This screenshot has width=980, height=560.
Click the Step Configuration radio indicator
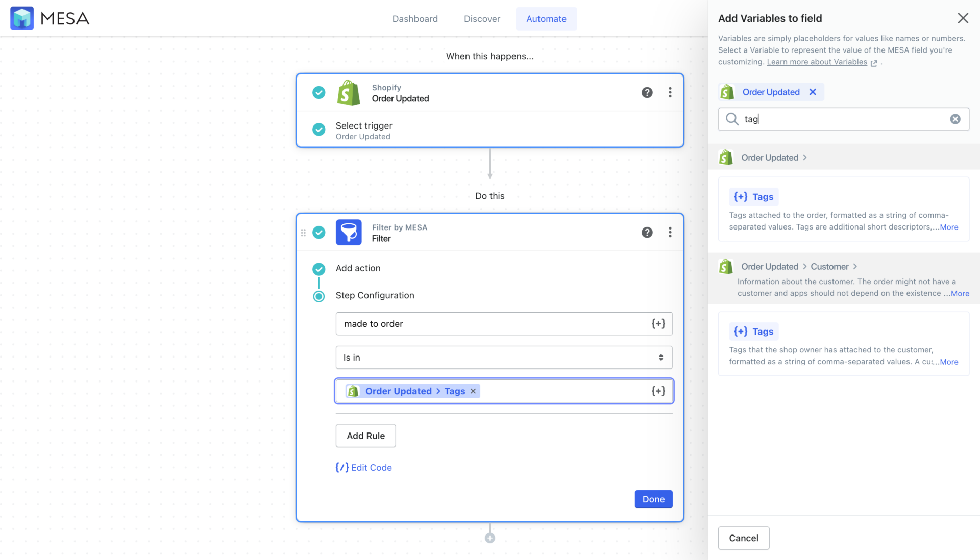click(x=318, y=296)
